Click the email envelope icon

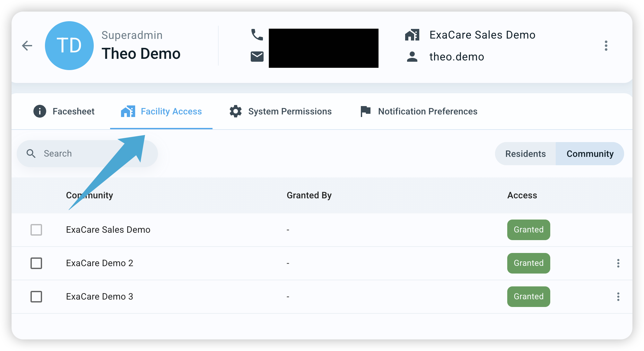pyautogui.click(x=257, y=57)
